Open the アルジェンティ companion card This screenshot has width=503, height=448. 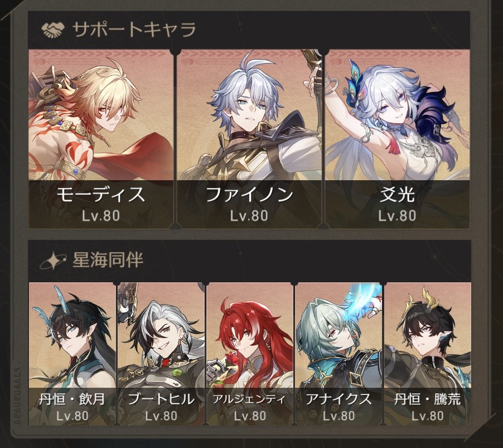click(250, 354)
